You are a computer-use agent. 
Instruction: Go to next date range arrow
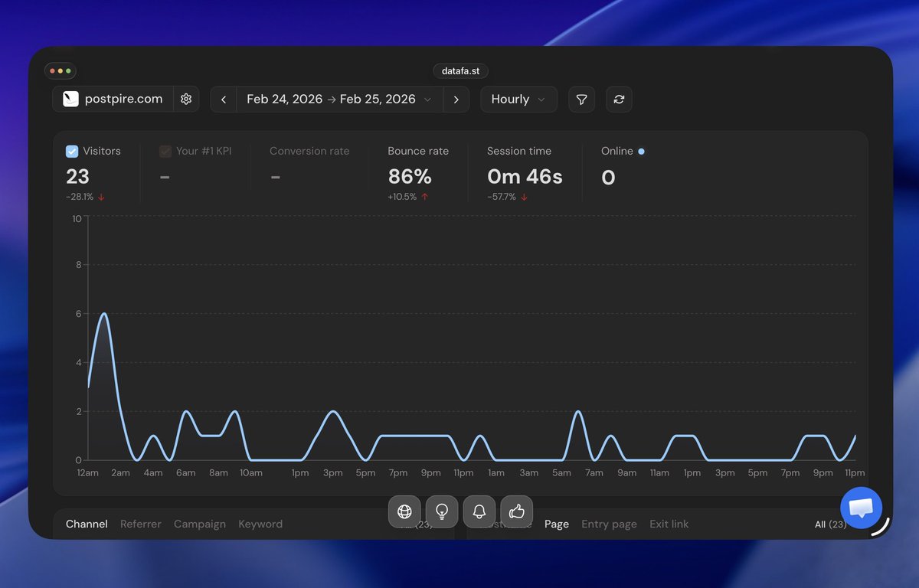(456, 99)
